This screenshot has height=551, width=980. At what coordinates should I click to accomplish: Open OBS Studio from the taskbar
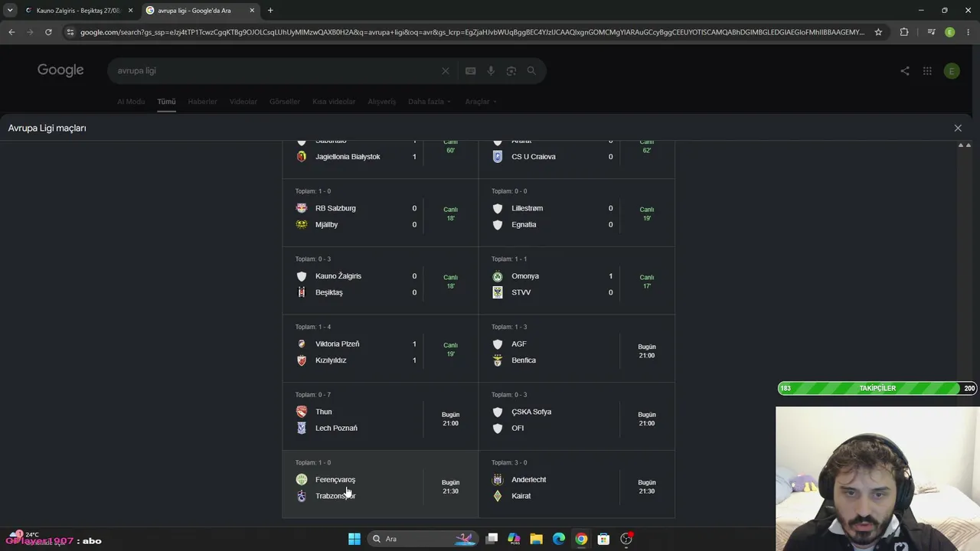[x=626, y=539]
